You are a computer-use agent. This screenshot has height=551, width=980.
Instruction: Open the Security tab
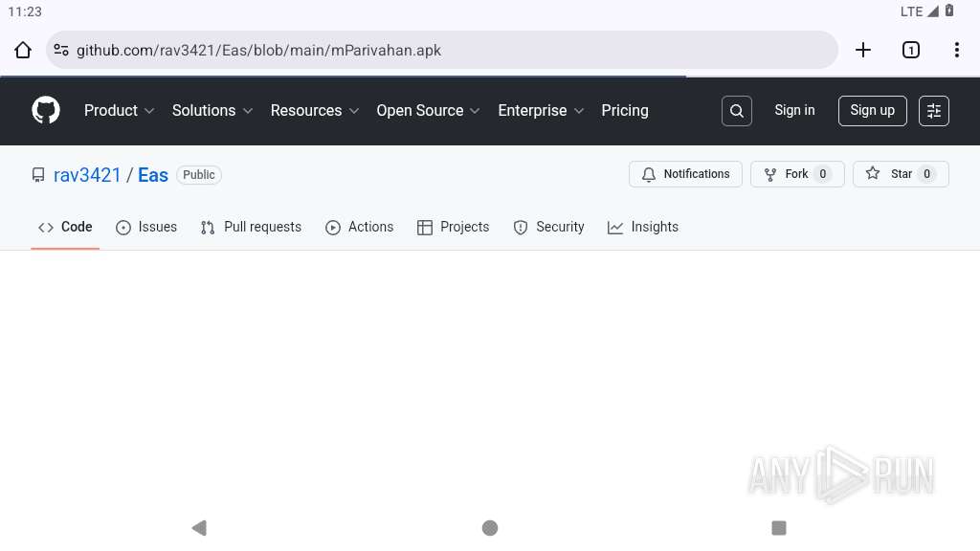(548, 227)
